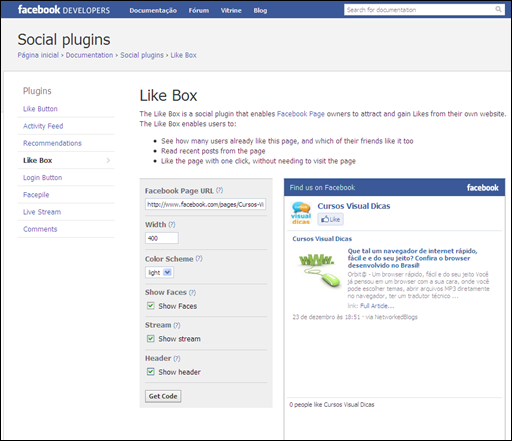
Task: Click Documentation breadcrumb link
Action: 89,55
